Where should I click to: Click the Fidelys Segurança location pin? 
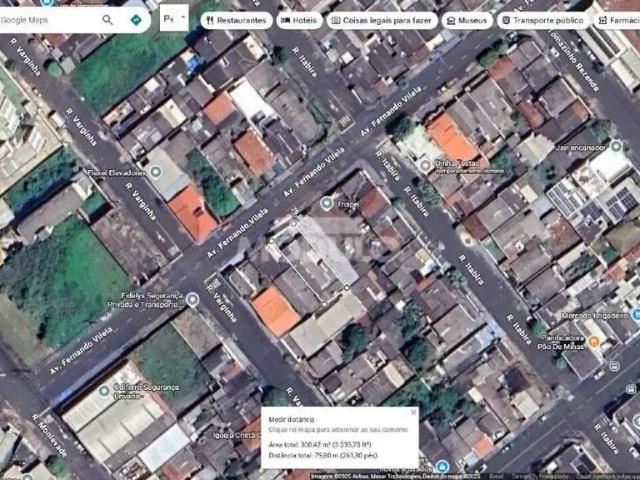191,299
